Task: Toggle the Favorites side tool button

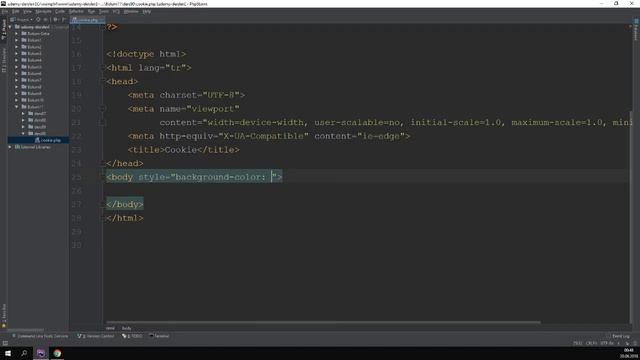Action: click(x=4, y=315)
